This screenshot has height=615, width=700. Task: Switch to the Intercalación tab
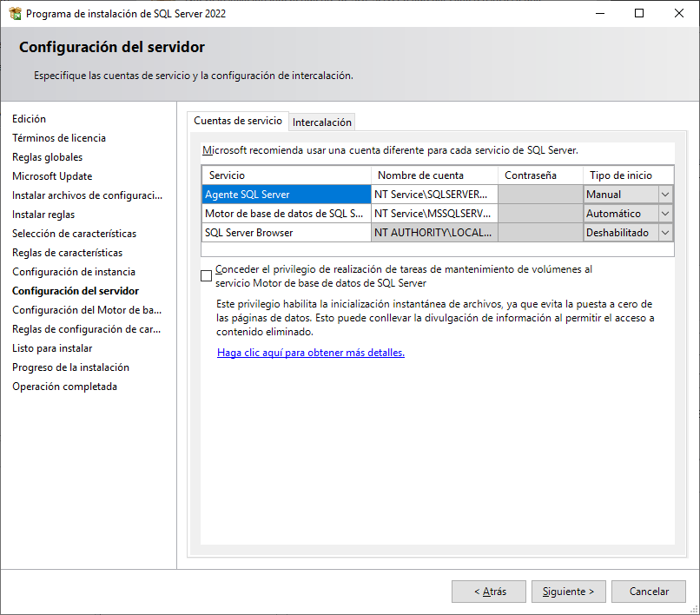coord(321,122)
